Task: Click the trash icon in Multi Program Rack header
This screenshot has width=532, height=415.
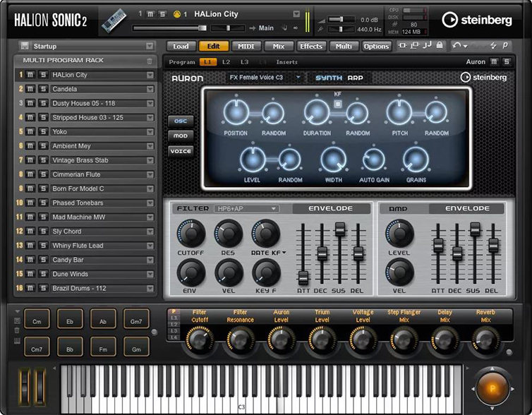Action: 149,61
